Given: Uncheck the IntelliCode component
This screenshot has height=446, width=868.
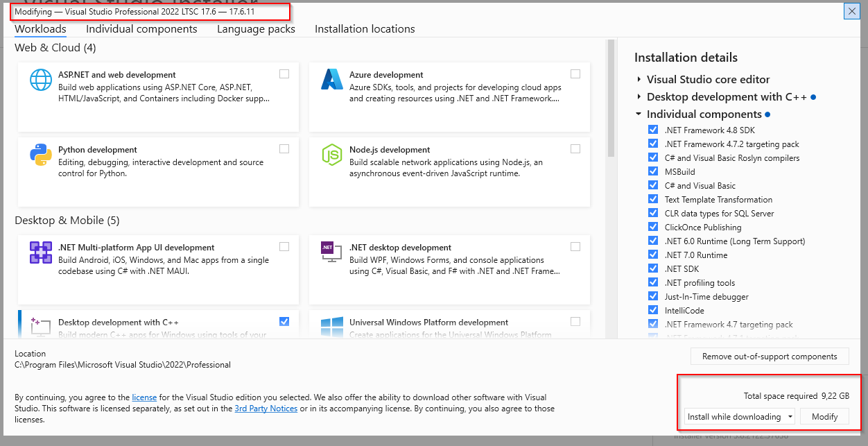Looking at the screenshot, I should coord(653,311).
